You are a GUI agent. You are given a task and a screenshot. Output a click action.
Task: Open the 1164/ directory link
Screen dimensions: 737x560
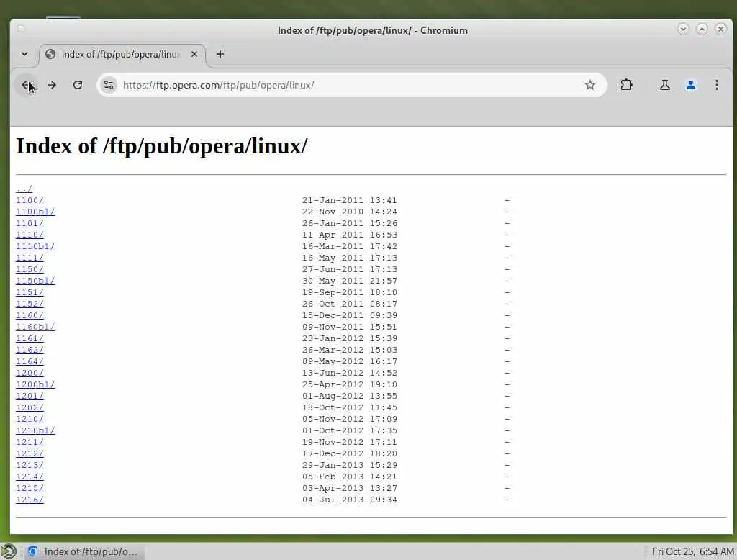point(30,361)
